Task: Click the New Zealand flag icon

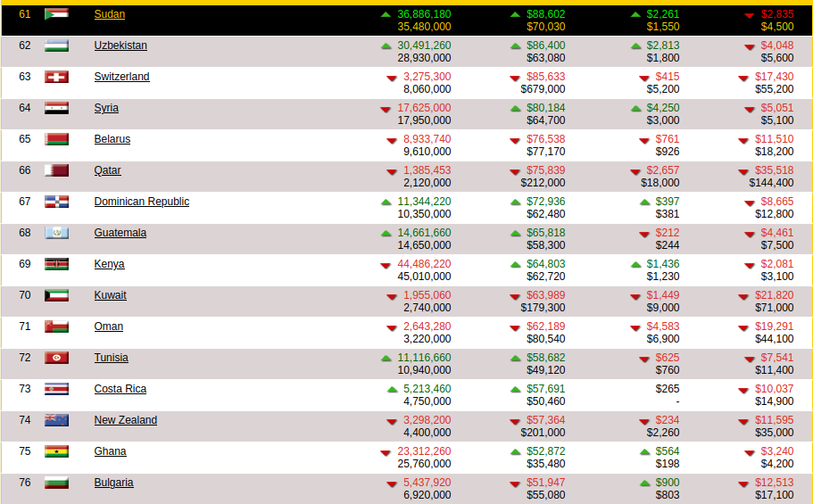Action: 57,420
